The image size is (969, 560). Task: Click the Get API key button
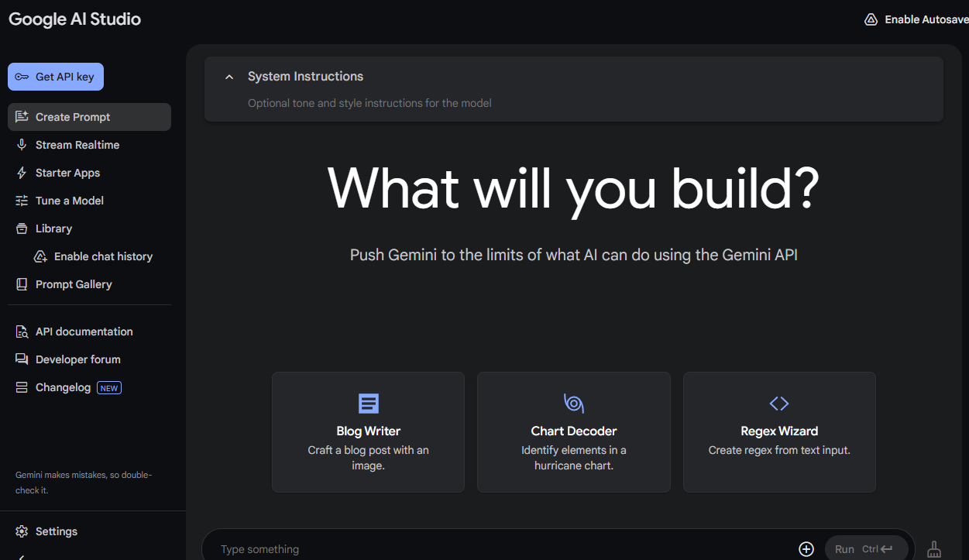tap(56, 77)
